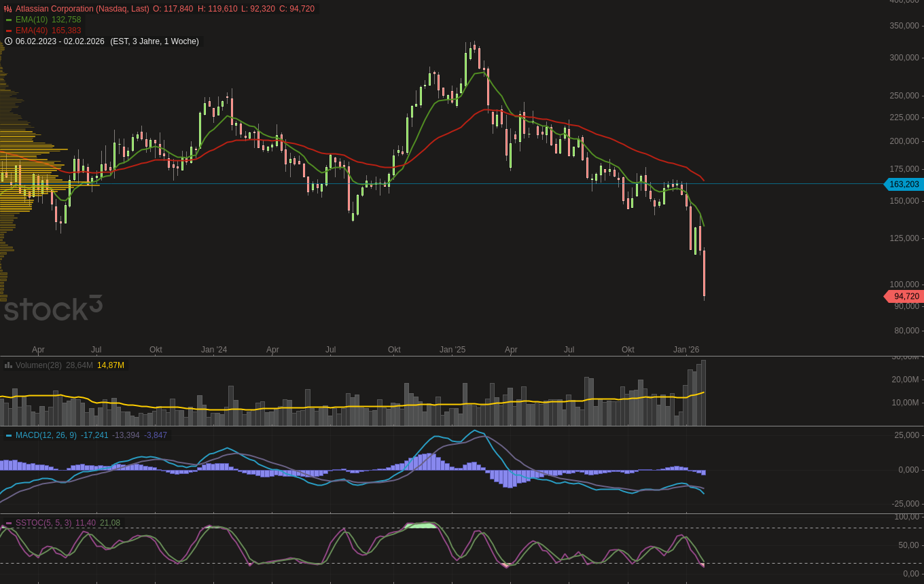This screenshot has width=924, height=584.
Task: Open the SSTOC(5, 5, 3) indicator label
Action: point(43,523)
